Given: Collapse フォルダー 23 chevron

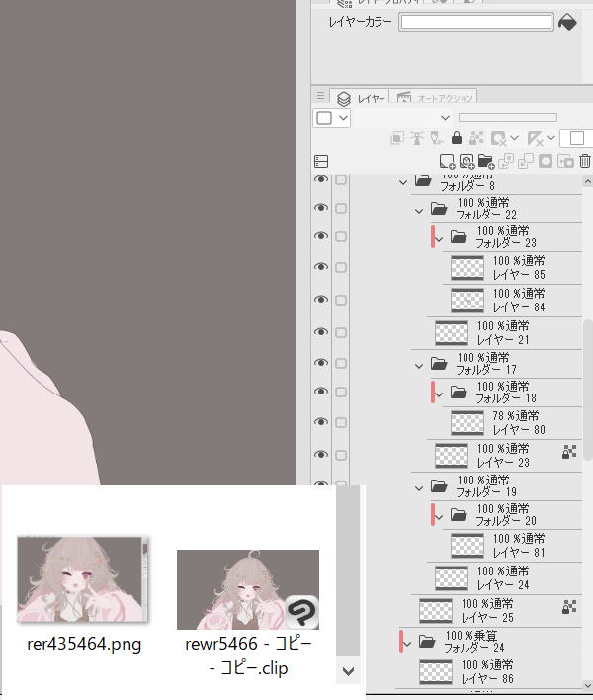Looking at the screenshot, I should coord(439,239).
